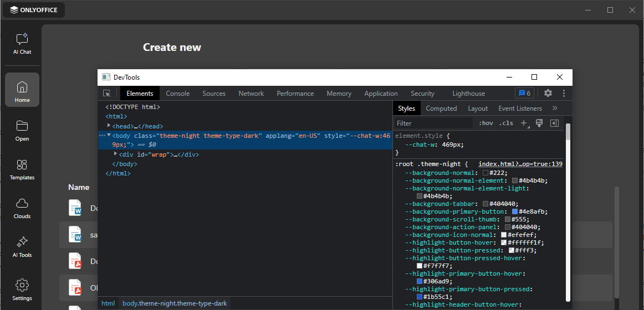Open the index.html source link
The width and height of the screenshot is (644, 310).
(x=520, y=164)
